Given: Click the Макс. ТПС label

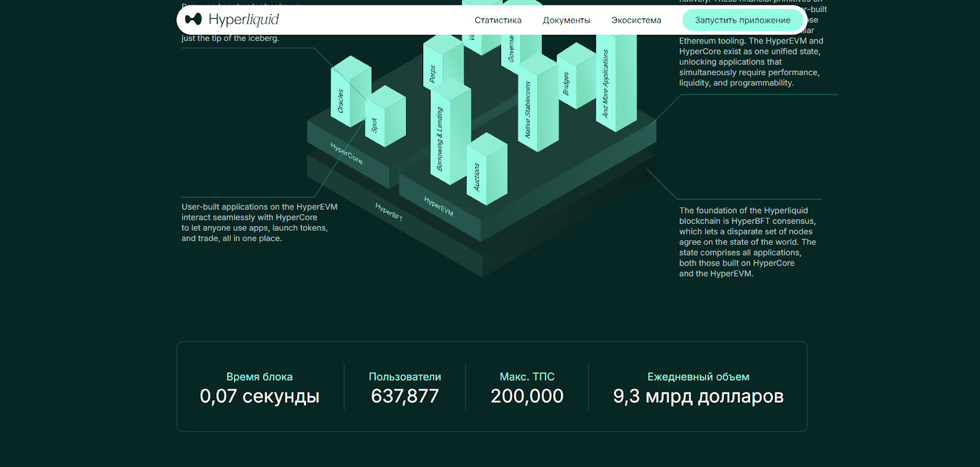Looking at the screenshot, I should [x=527, y=377].
